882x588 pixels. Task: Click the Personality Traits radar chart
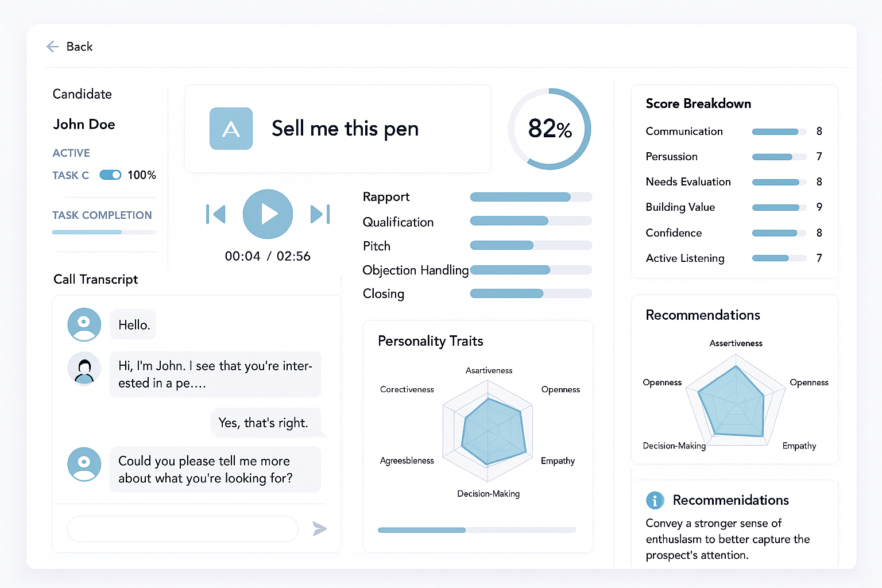(x=488, y=431)
